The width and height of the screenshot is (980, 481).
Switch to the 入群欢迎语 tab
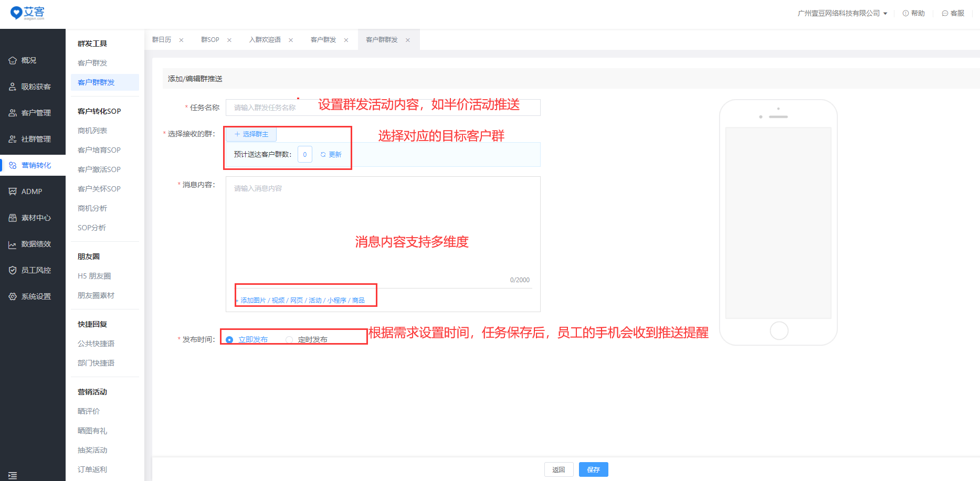point(265,40)
